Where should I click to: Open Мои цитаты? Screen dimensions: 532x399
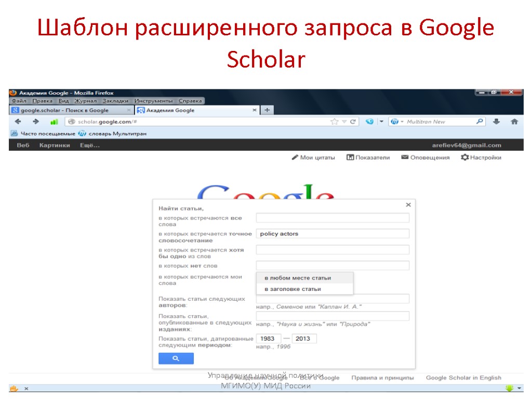[313, 157]
